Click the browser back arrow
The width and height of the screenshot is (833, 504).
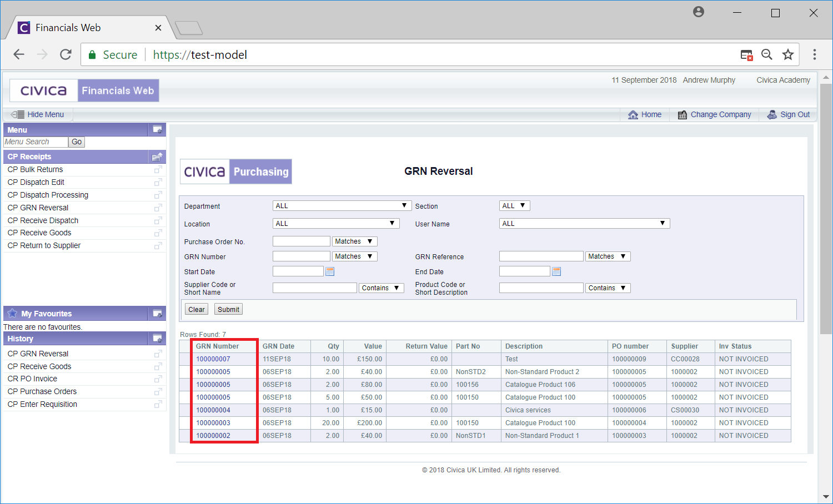pyautogui.click(x=19, y=54)
